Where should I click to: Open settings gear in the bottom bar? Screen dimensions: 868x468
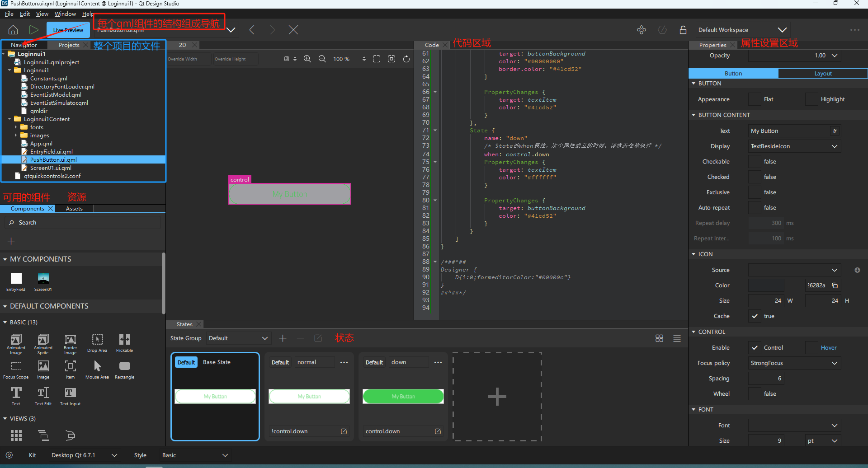point(9,455)
